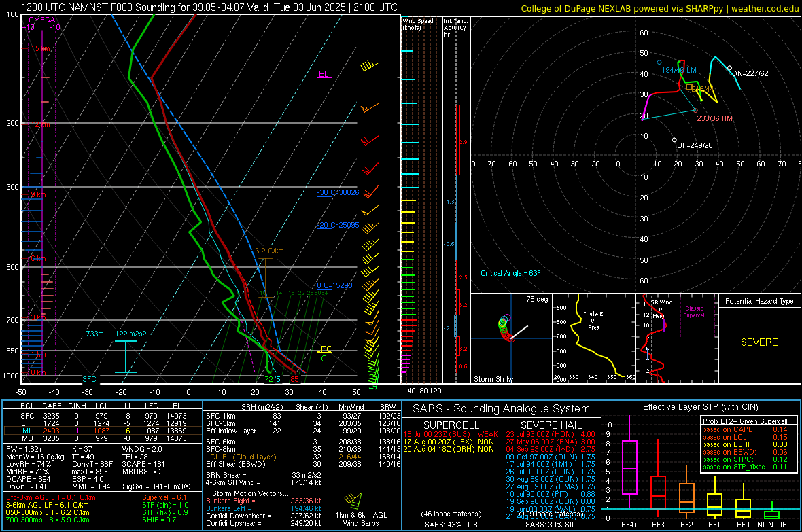Click the "UP=249/20" Corfidi upshear label

(x=695, y=145)
